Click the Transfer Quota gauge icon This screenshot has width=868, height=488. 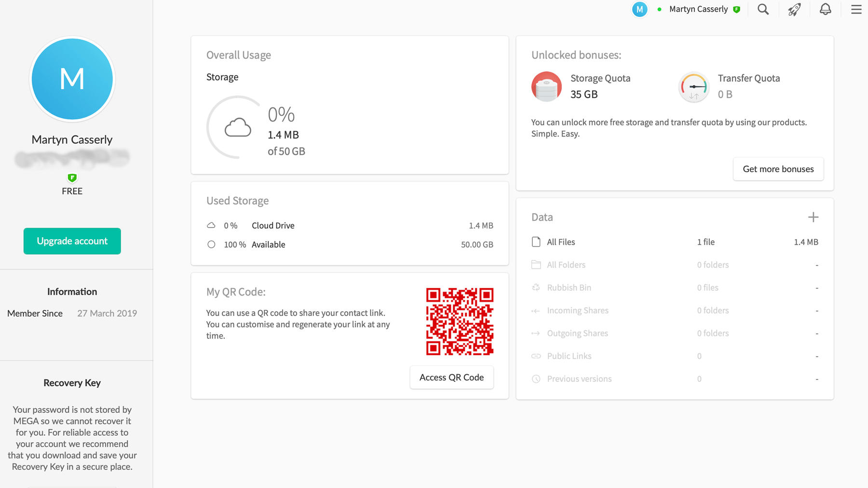point(694,87)
